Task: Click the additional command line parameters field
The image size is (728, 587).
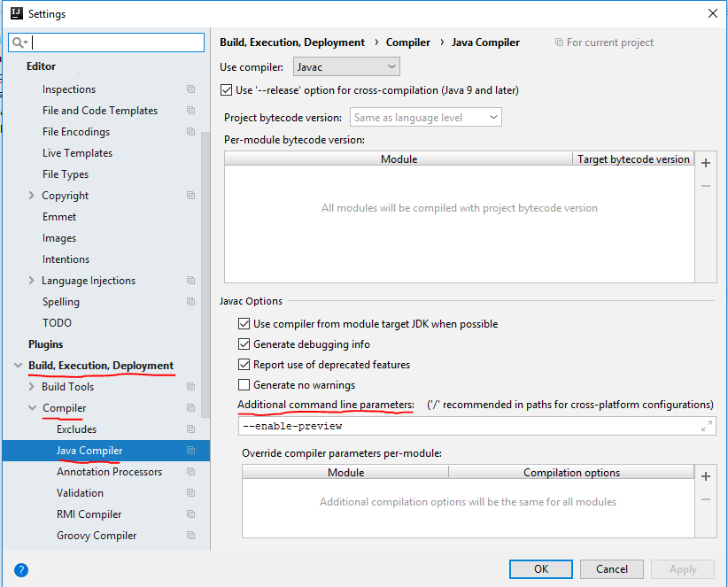Action: (468, 426)
